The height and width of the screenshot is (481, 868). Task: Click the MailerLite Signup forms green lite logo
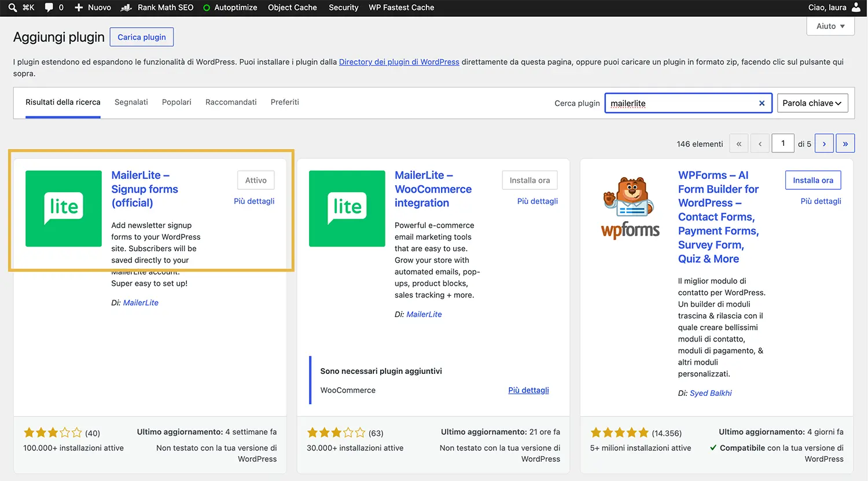pyautogui.click(x=64, y=208)
